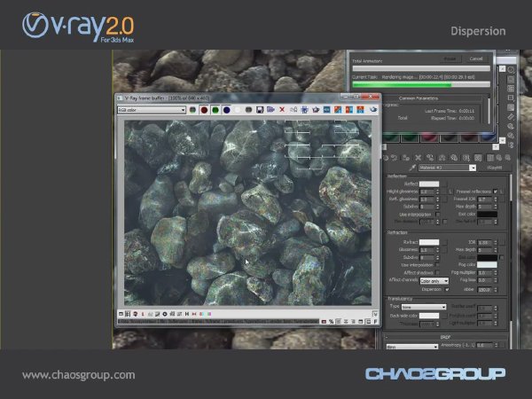Open Back-side color swatch

(x=429, y=316)
